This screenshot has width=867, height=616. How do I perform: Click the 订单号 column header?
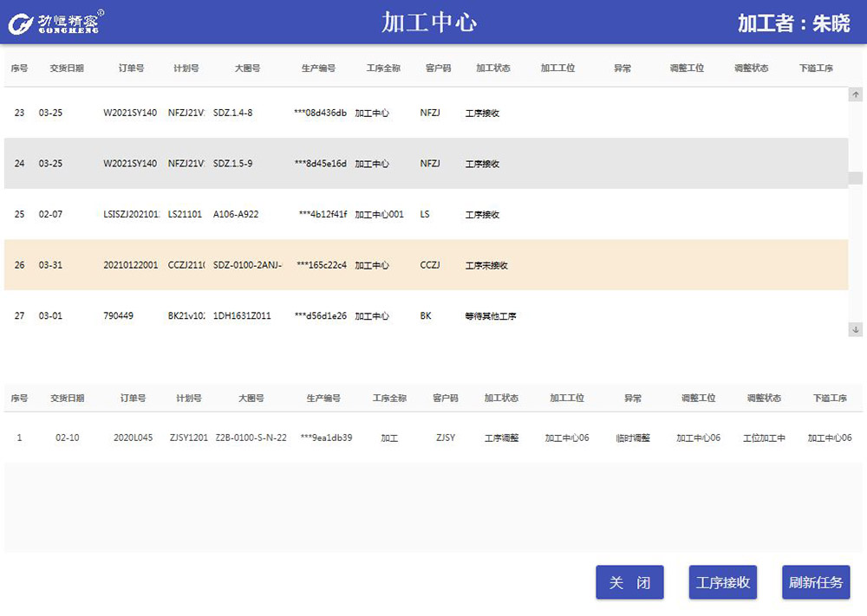[x=131, y=67]
